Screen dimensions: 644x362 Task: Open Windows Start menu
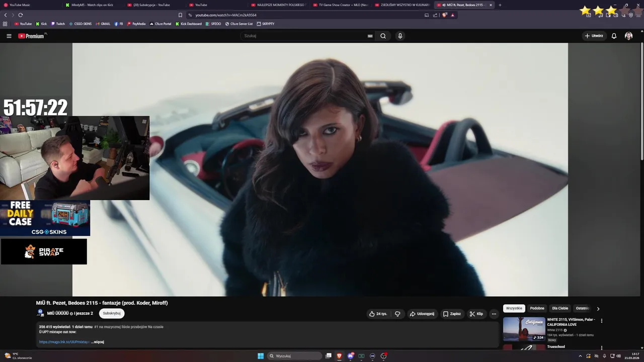pos(261,356)
